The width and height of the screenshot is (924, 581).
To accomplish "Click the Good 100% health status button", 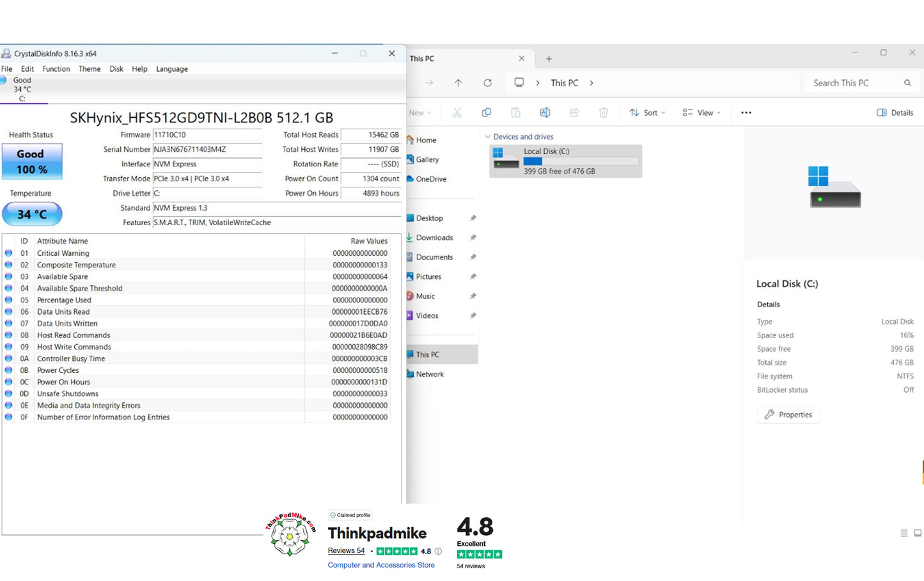I will pyautogui.click(x=32, y=162).
